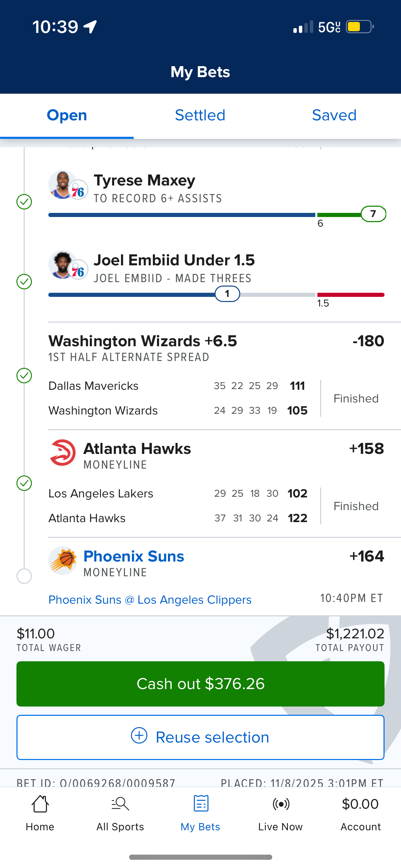Tap the empty status circle beside Phoenix Suns
The image size is (401, 868).
24,576
